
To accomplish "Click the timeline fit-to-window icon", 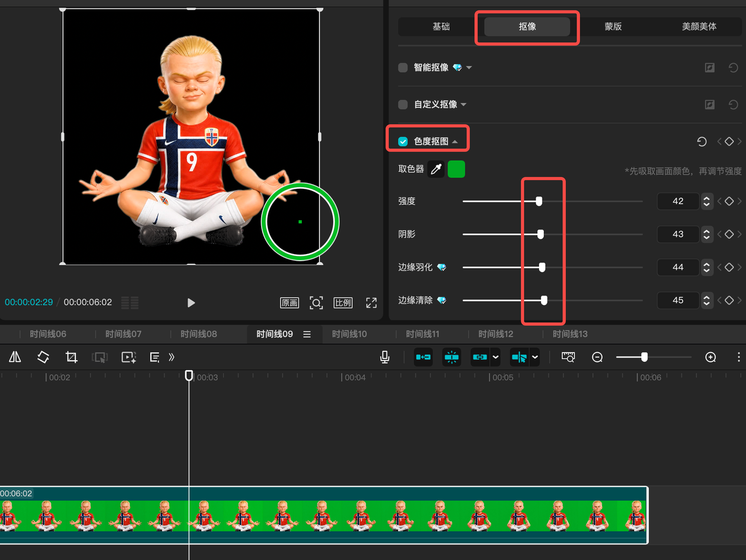I will (568, 357).
